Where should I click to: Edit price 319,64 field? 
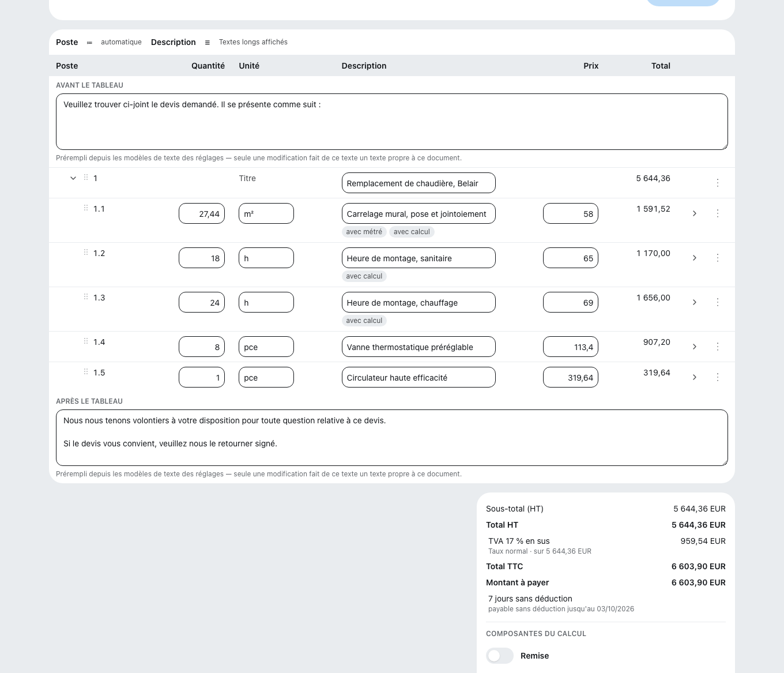(x=571, y=377)
